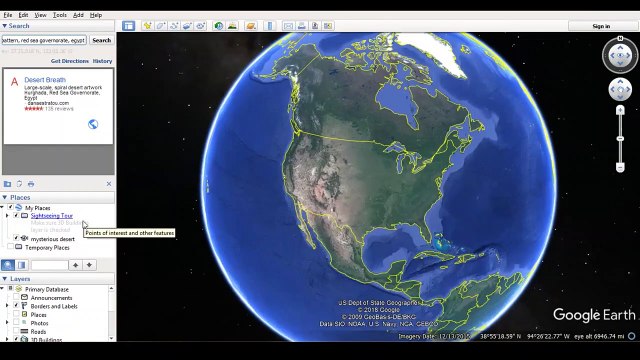
Task: Copy search results to My Places folder icon
Action: [x=7, y=184]
